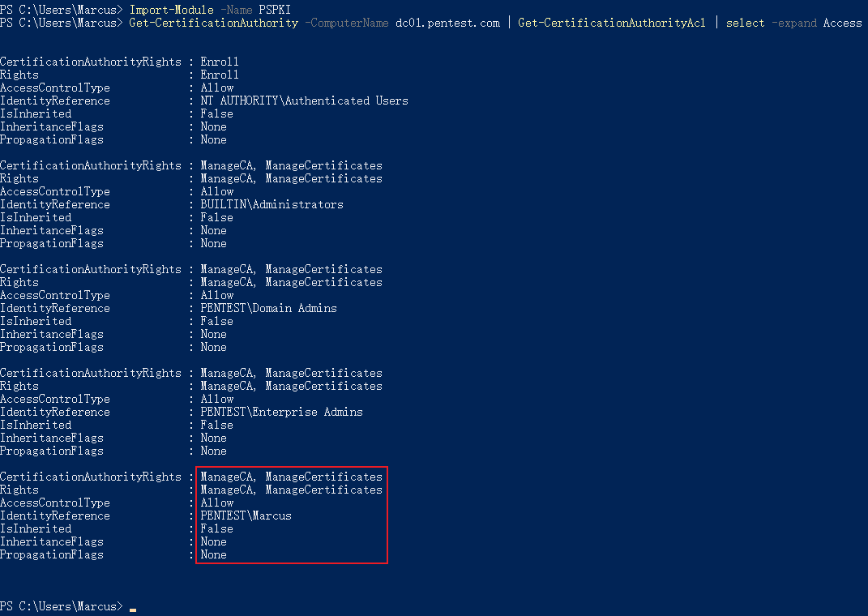Click ManageCA rights in the red highlighted box
868x616 pixels.
click(x=227, y=477)
